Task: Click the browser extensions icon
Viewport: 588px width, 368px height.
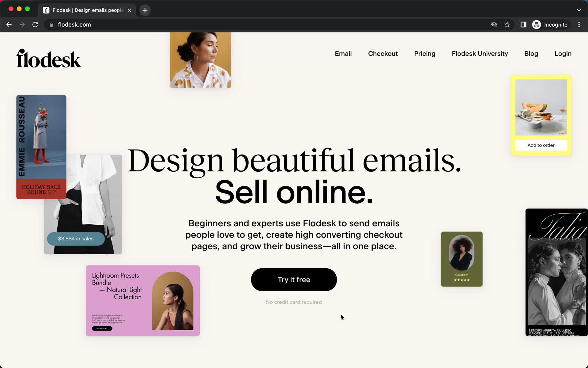Action: click(x=523, y=24)
